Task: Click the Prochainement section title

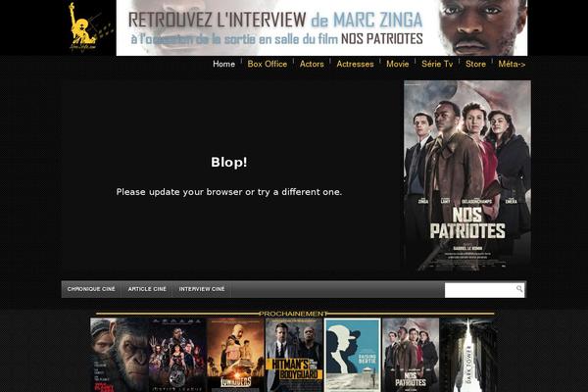Action: point(293,314)
